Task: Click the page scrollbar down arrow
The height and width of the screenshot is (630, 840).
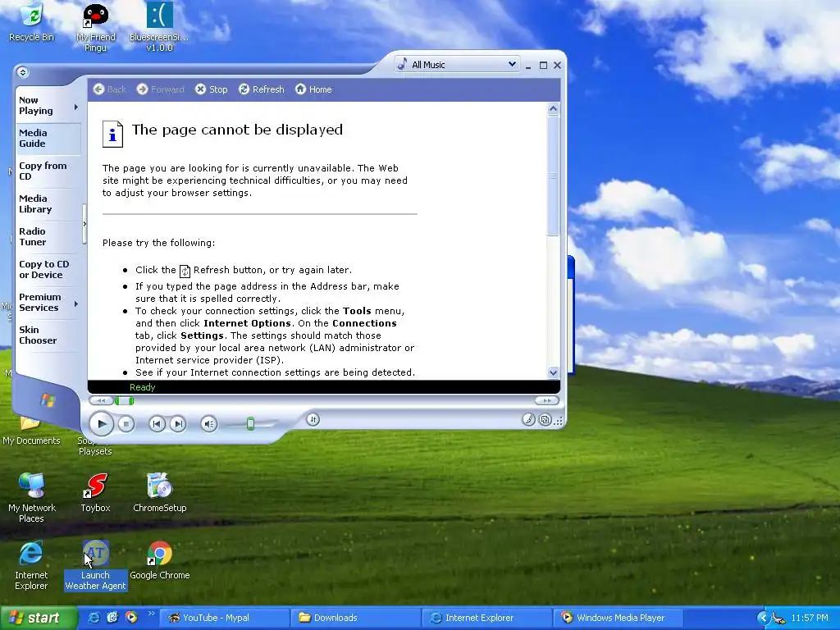Action: click(x=554, y=372)
